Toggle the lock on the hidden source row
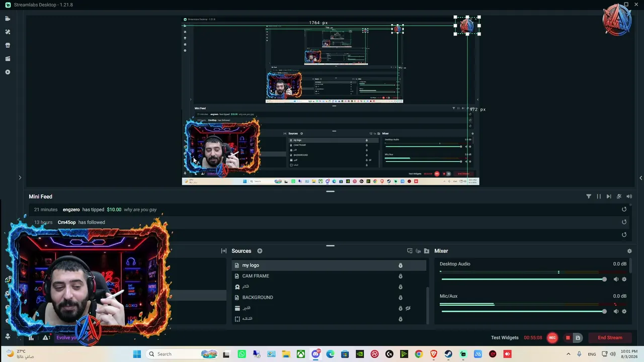Viewport: 644px width, 362px height. (400, 308)
